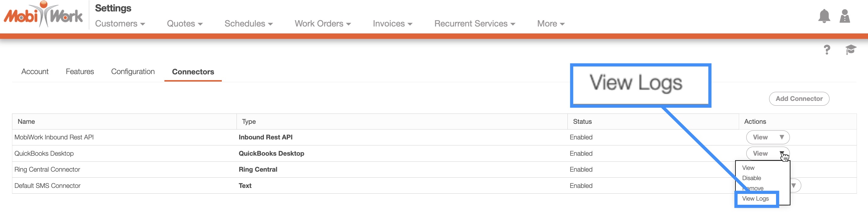The height and width of the screenshot is (215, 868).
Task: Open the Schedules dropdown
Action: 248,23
